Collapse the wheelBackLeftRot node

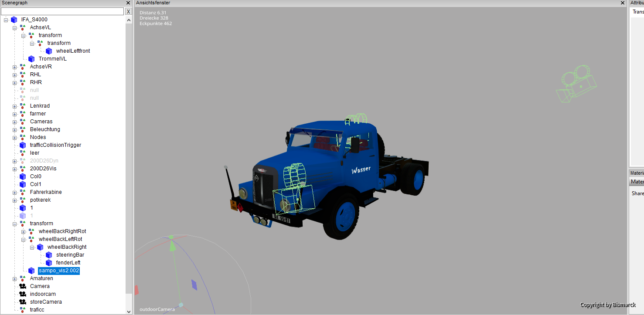(24, 239)
